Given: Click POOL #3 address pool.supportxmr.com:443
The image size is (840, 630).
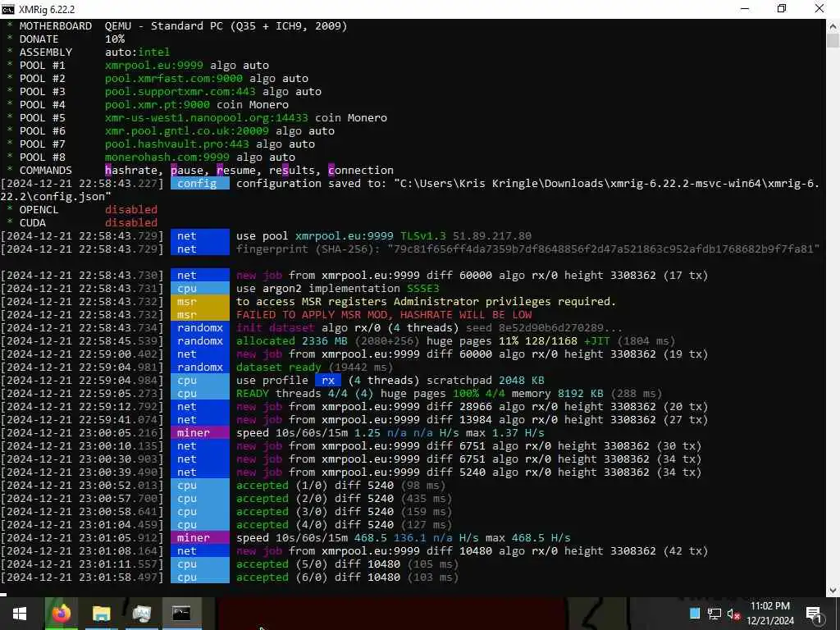Looking at the screenshot, I should pos(180,92).
